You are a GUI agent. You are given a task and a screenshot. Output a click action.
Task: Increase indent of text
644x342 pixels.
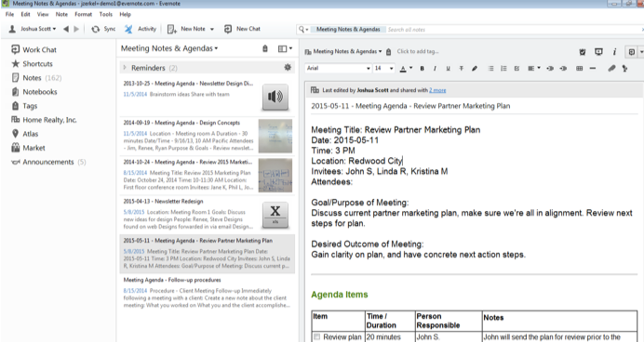[x=550, y=69]
